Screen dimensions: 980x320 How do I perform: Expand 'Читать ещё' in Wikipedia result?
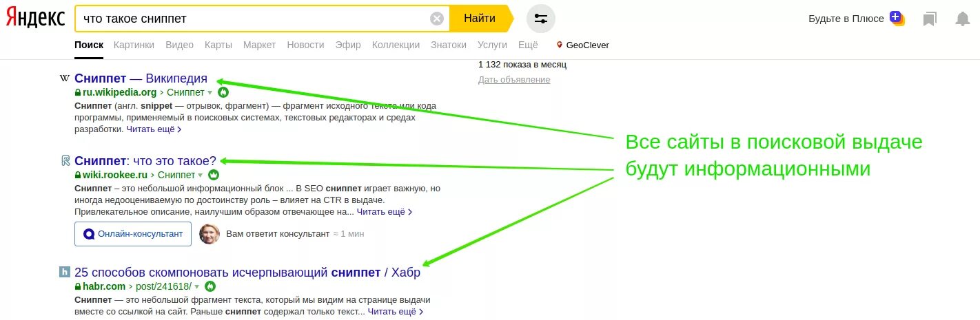154,129
